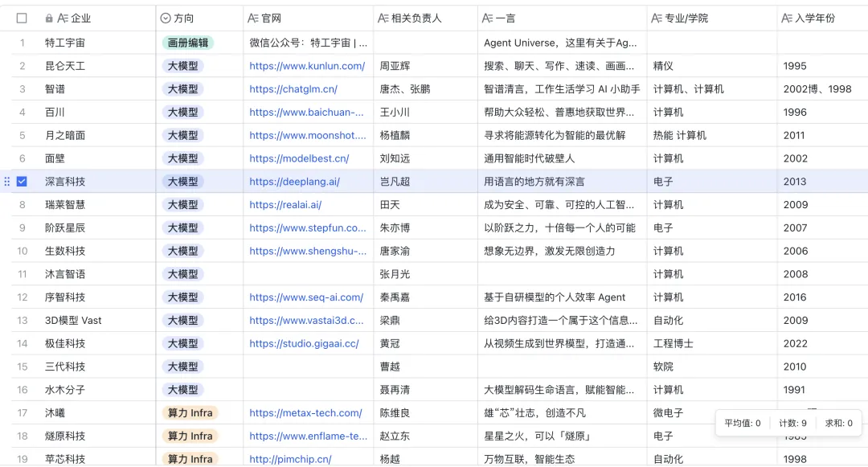868x467 pixels.
Task: Open the stepfun website link
Action: pos(308,228)
